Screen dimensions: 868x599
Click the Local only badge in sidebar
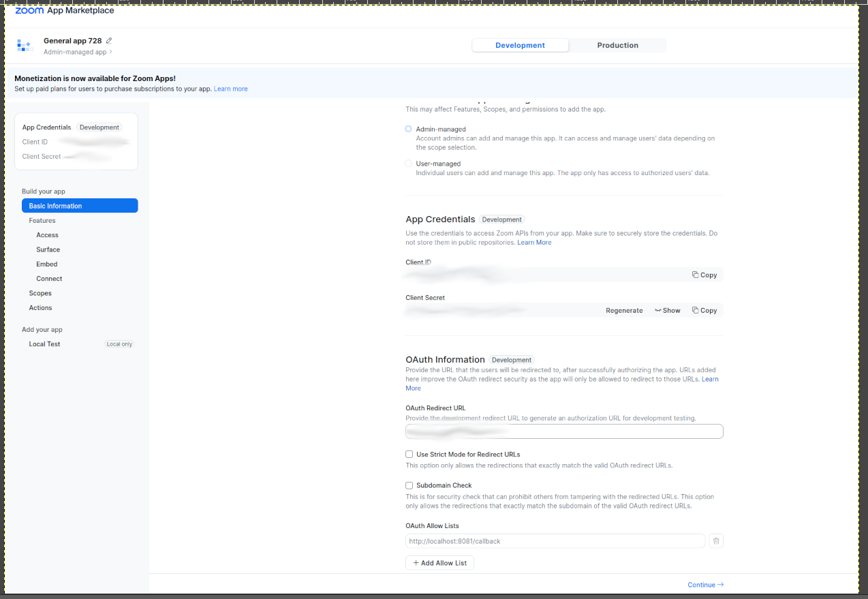(x=119, y=344)
